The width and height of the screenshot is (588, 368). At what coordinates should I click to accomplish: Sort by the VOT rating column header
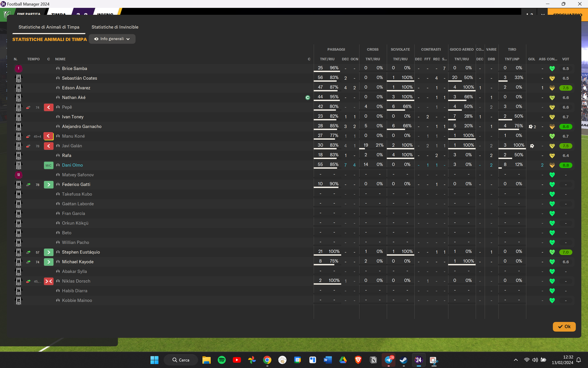[x=565, y=59]
